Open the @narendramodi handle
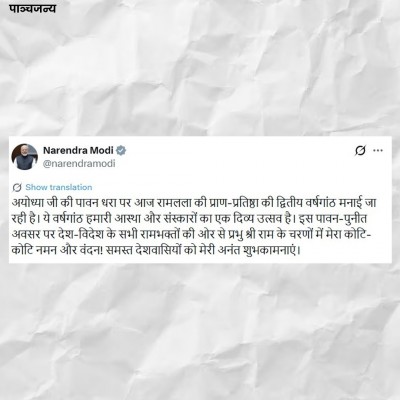400x400 pixels. click(79, 164)
